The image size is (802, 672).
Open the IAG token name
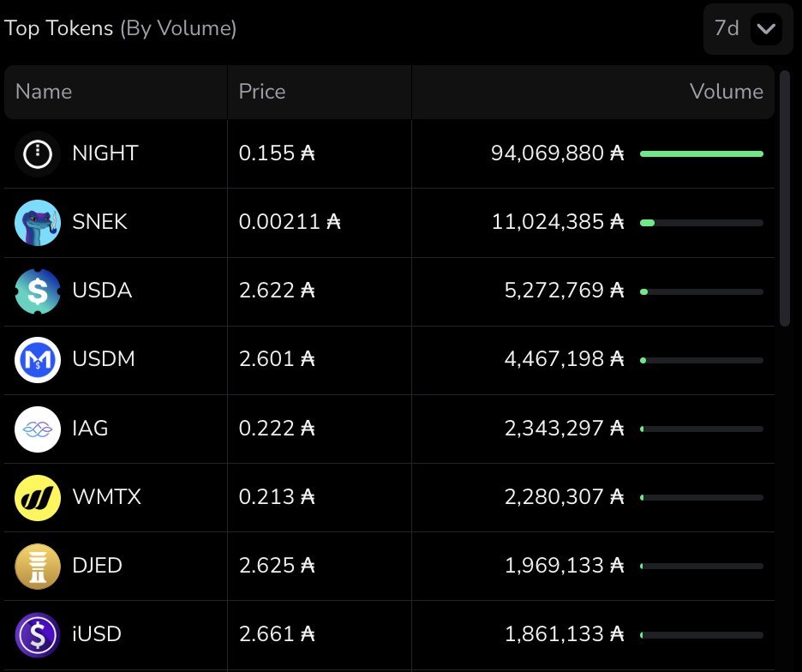coord(90,428)
